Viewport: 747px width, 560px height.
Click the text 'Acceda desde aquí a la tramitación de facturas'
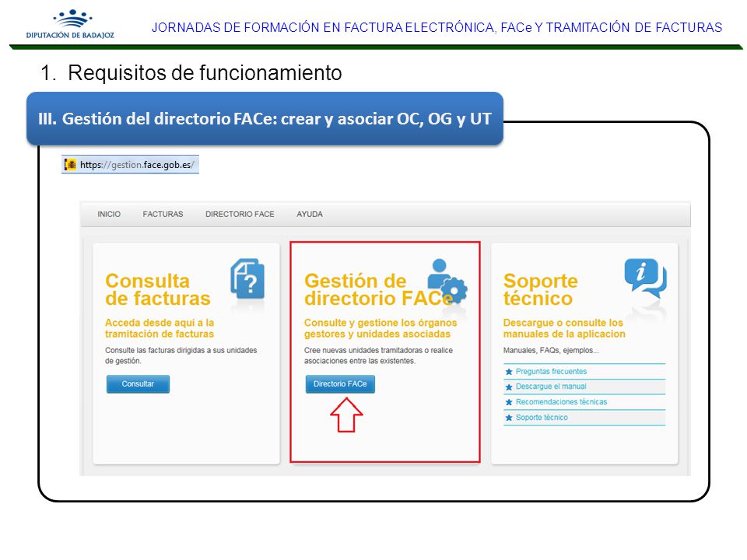click(x=160, y=328)
